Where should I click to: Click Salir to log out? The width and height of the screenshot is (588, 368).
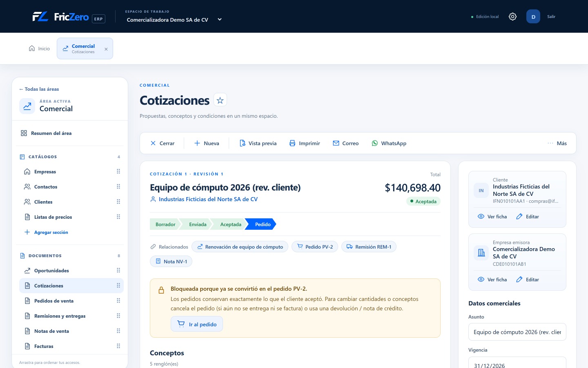[x=551, y=17]
